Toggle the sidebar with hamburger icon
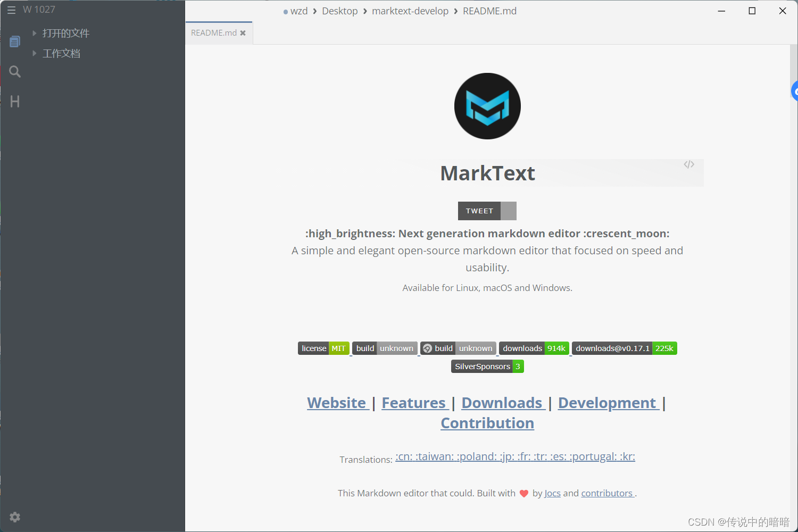Screen dimensions: 798x532 [12, 10]
